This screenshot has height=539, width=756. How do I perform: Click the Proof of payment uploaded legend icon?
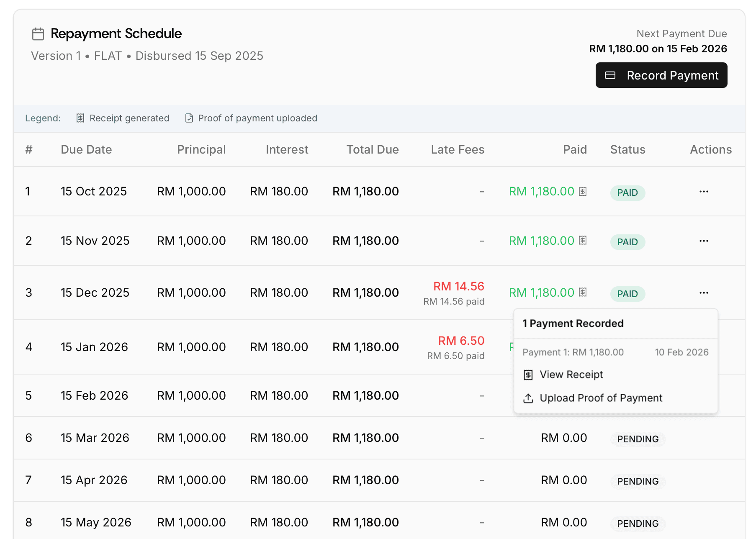(x=188, y=118)
